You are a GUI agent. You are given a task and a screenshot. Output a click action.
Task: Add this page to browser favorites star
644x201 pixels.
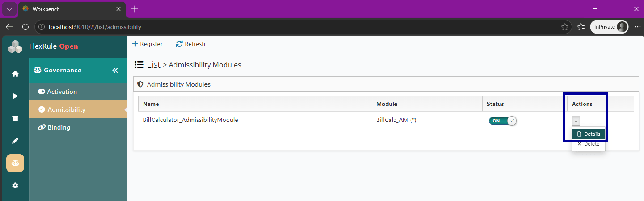click(565, 27)
